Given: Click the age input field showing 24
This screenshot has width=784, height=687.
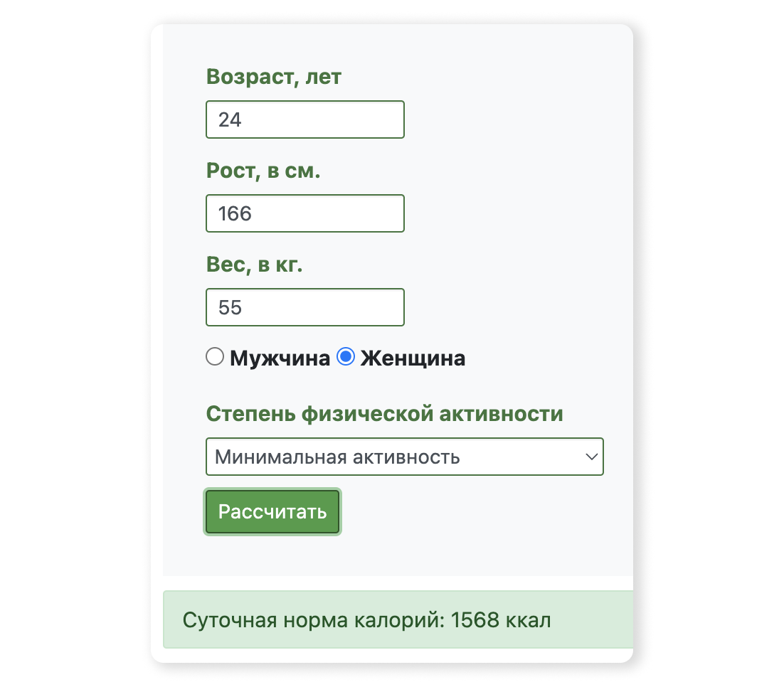Looking at the screenshot, I should (304, 119).
